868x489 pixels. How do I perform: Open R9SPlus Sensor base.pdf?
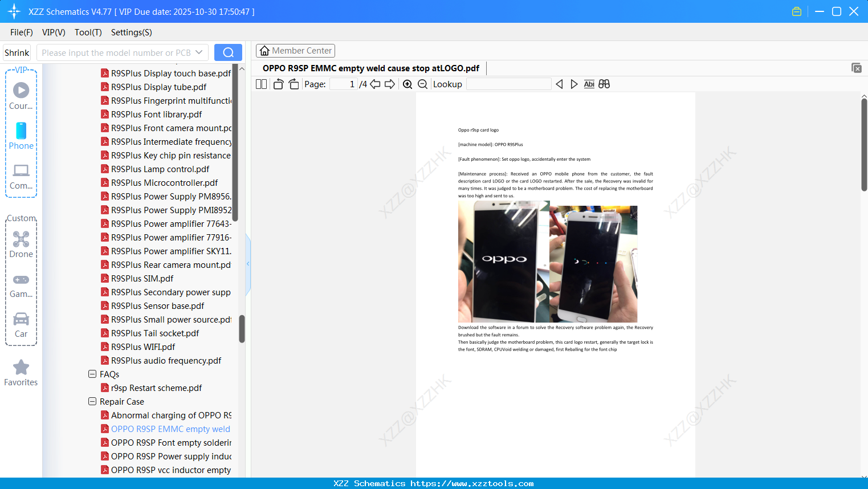pos(157,305)
